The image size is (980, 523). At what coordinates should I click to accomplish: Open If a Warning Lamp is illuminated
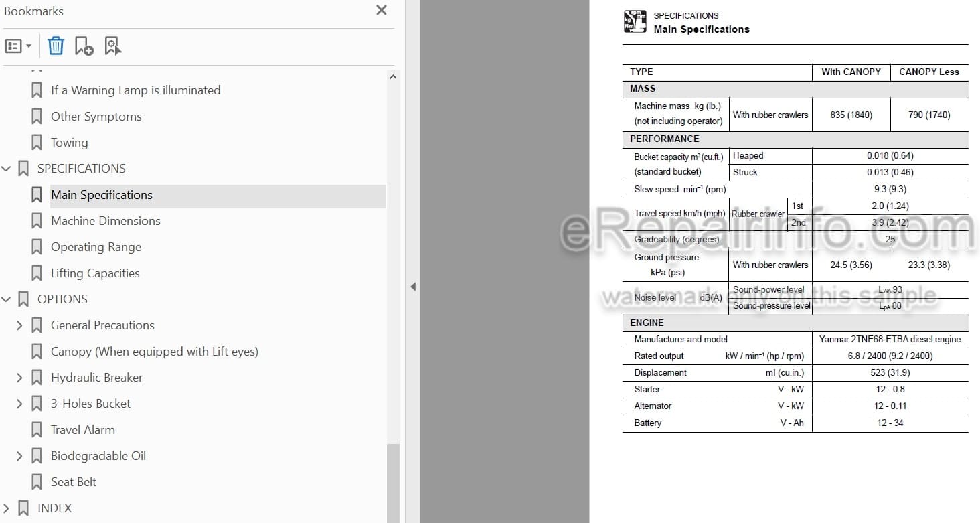[135, 90]
